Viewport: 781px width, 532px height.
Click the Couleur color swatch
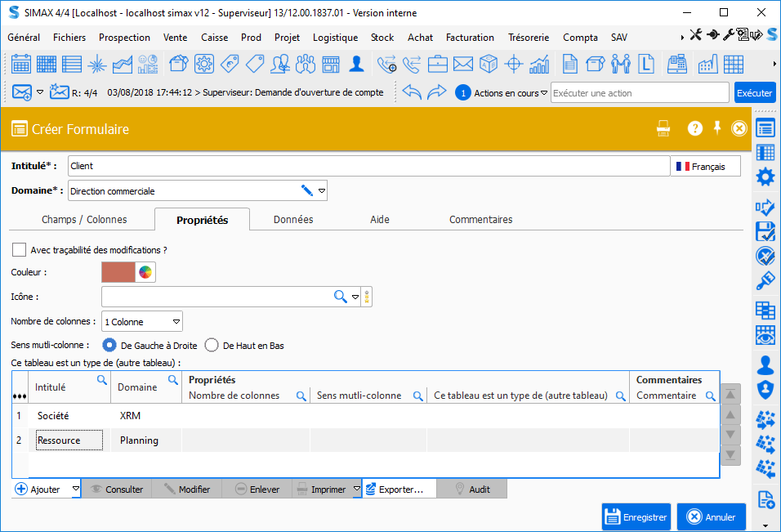tap(118, 272)
